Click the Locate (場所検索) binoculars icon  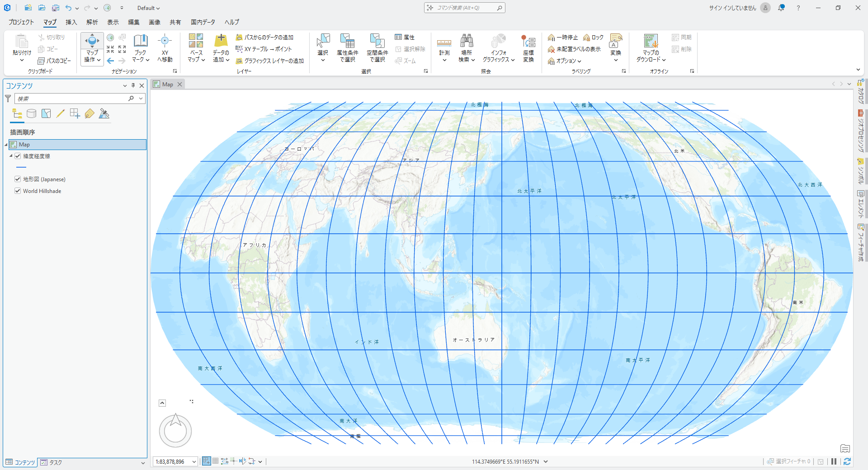pyautogui.click(x=467, y=41)
